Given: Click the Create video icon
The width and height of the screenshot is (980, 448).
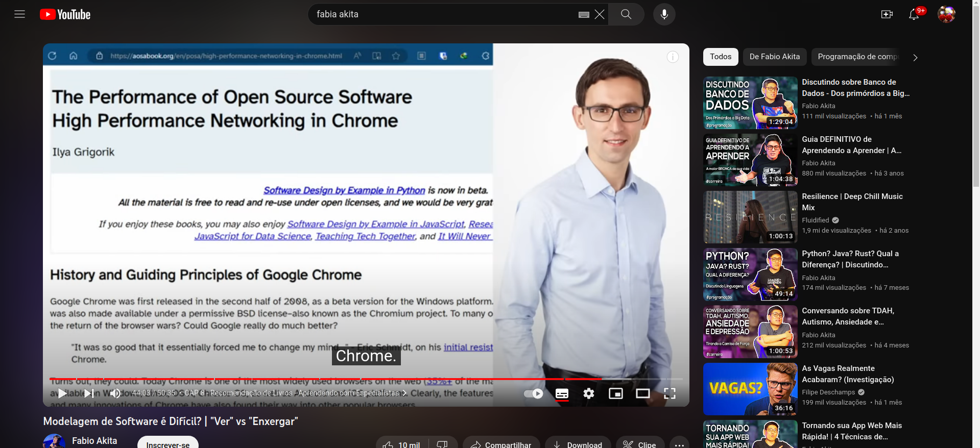Looking at the screenshot, I should coord(887,14).
